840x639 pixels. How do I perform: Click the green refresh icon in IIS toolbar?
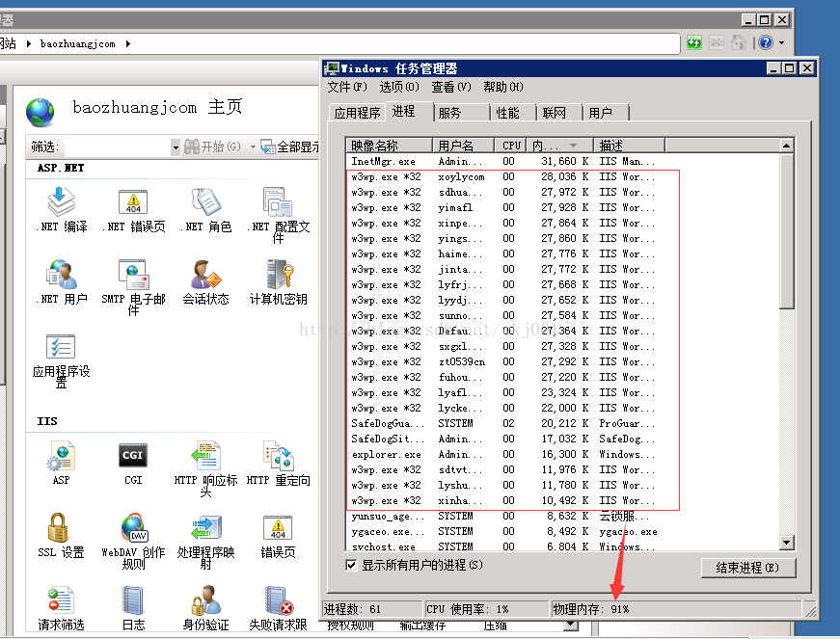(694, 42)
